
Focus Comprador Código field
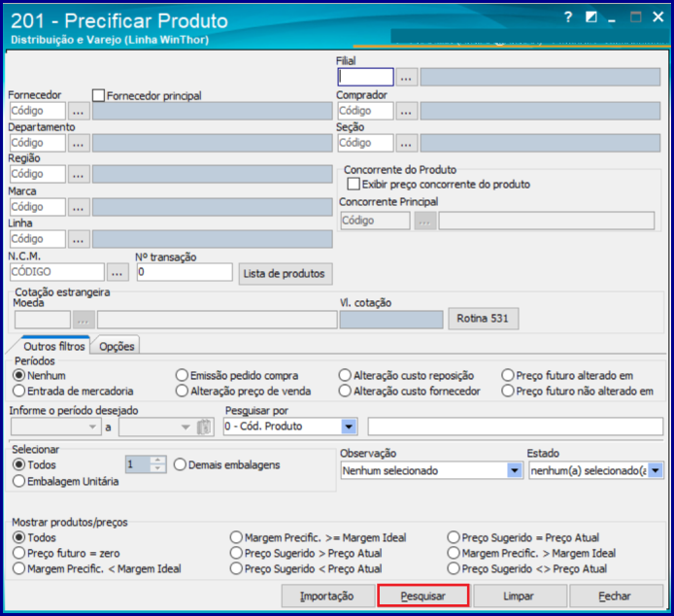(365, 111)
